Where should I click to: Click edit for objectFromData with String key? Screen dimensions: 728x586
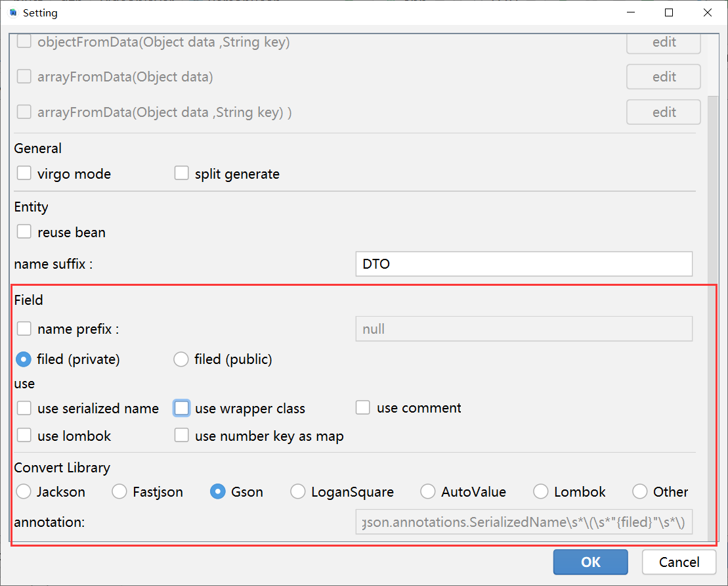click(x=664, y=43)
